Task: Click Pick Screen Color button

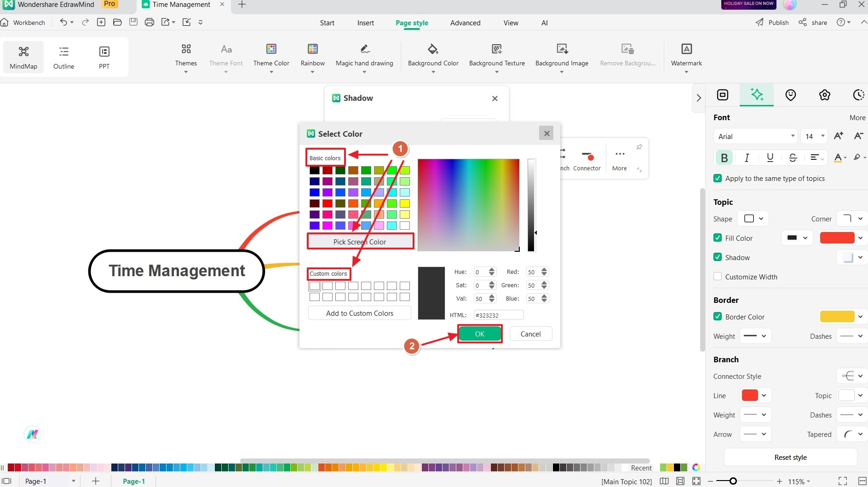Action: click(360, 242)
